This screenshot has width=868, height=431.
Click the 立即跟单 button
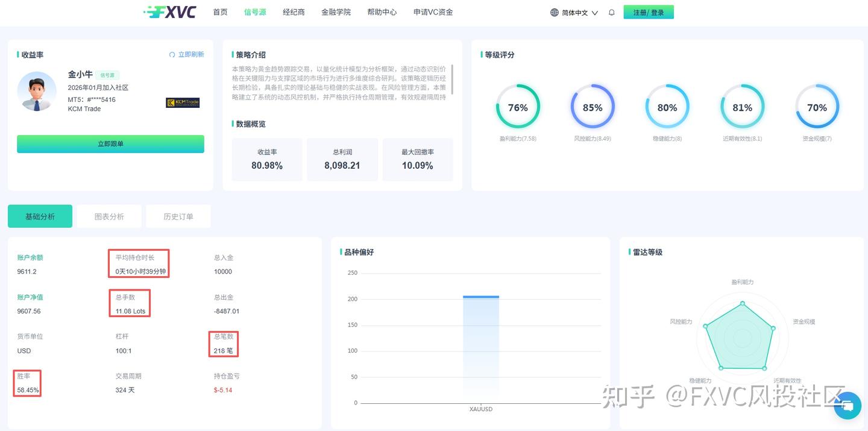(x=110, y=144)
